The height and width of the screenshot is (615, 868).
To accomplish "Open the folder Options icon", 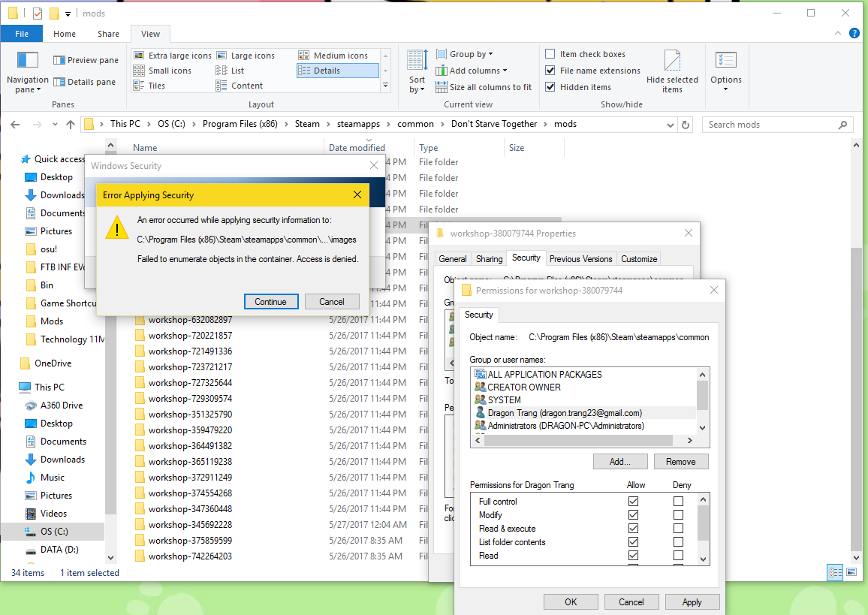I will 725,62.
